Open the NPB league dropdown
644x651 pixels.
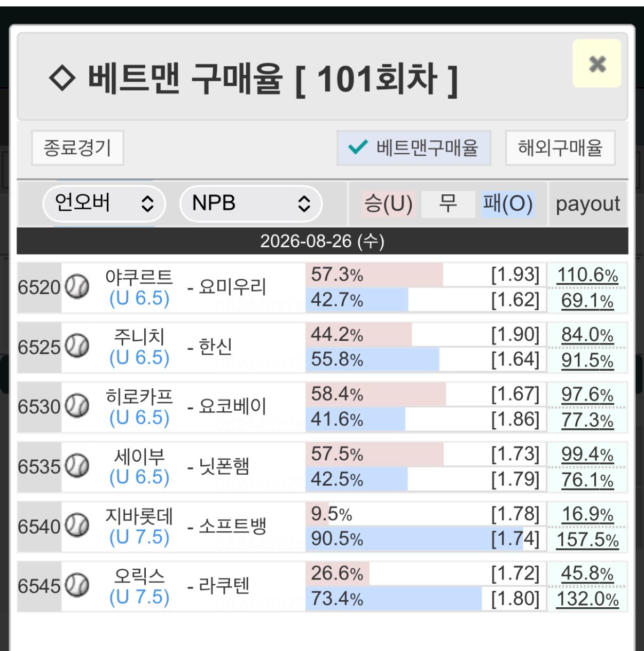pos(251,203)
